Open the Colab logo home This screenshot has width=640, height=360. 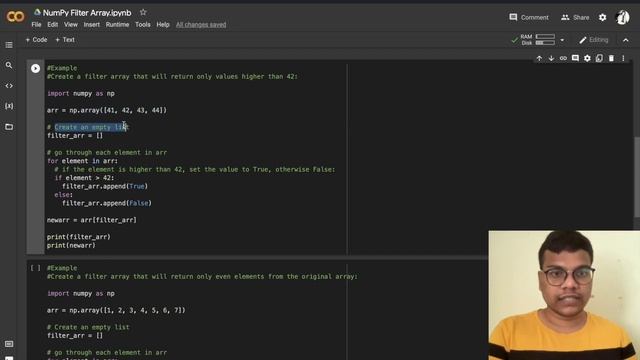click(16, 17)
